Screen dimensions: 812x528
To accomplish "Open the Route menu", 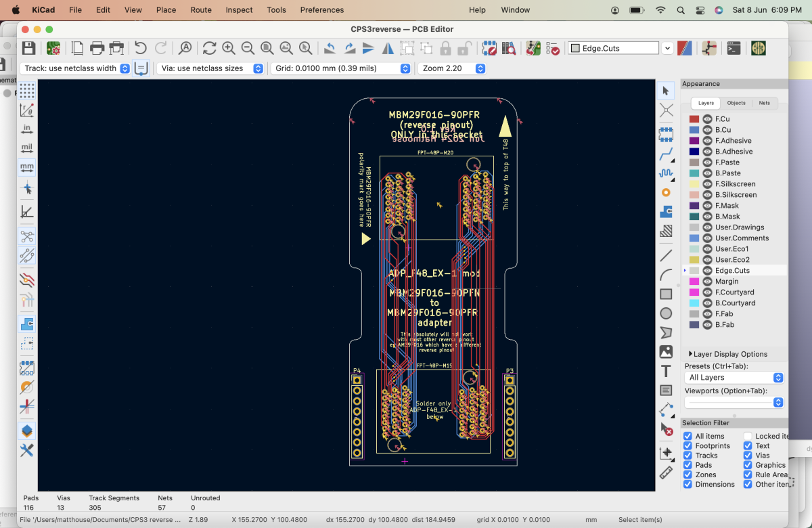I will click(x=201, y=10).
